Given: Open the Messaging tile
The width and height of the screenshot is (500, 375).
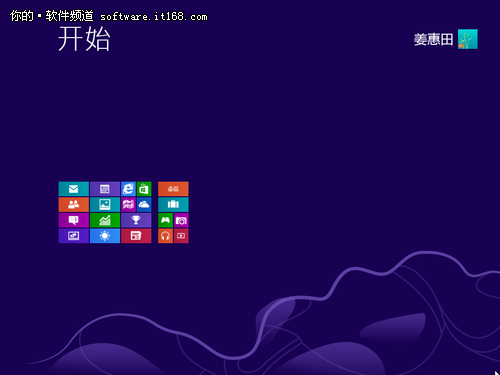Looking at the screenshot, I should 74,220.
